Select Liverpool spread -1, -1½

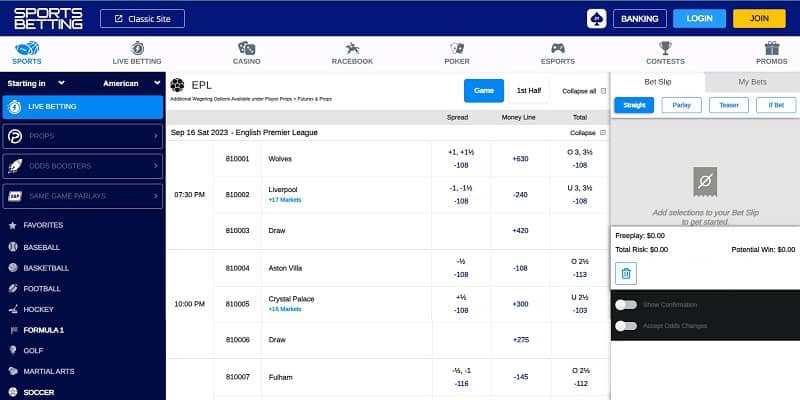tap(461, 194)
